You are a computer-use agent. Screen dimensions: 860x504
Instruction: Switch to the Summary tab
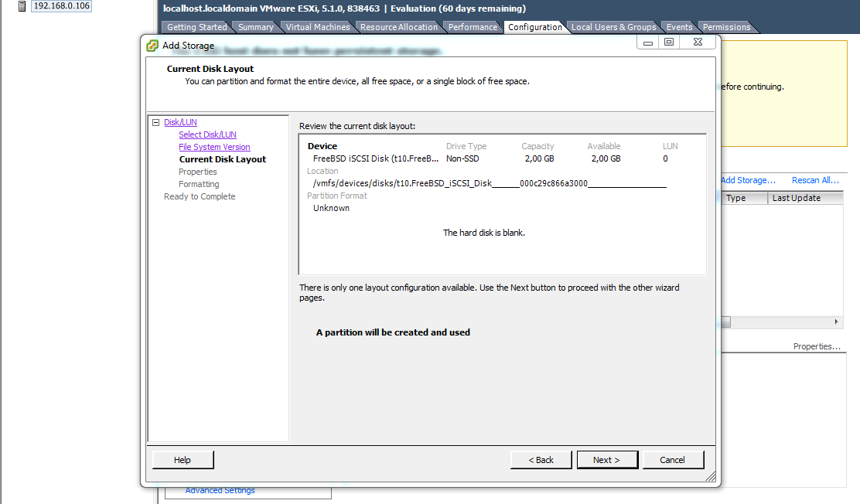[x=255, y=27]
